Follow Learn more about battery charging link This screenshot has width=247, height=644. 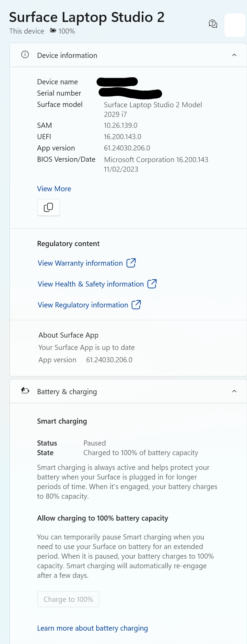tap(93, 628)
